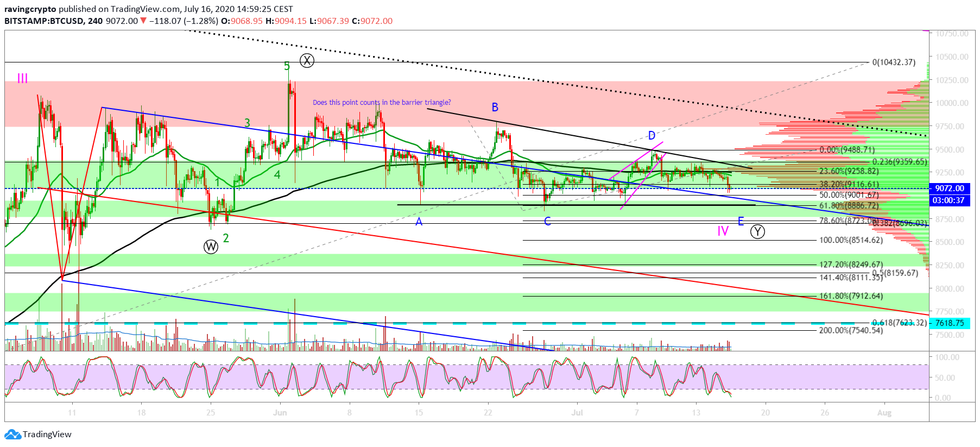Click the cyan 7618.75 price label
Image resolution: width=980 pixels, height=447 pixels.
pyautogui.click(x=950, y=323)
